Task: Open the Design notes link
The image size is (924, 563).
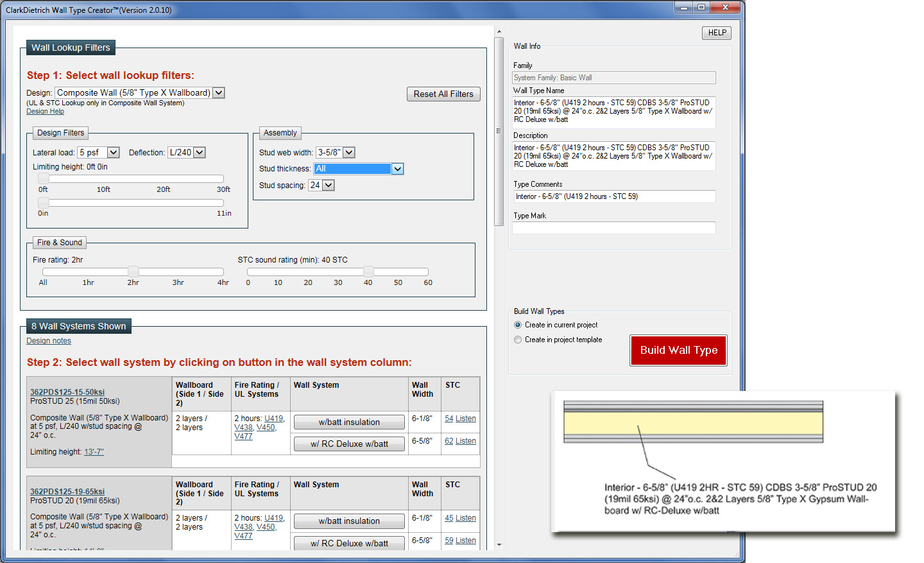Action: tap(49, 341)
